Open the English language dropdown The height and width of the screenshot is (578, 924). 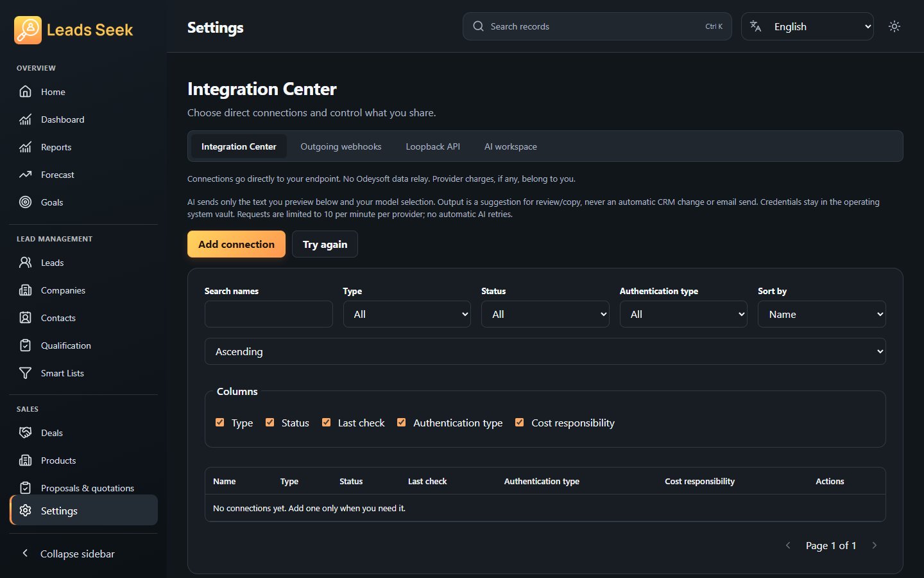pyautogui.click(x=807, y=26)
